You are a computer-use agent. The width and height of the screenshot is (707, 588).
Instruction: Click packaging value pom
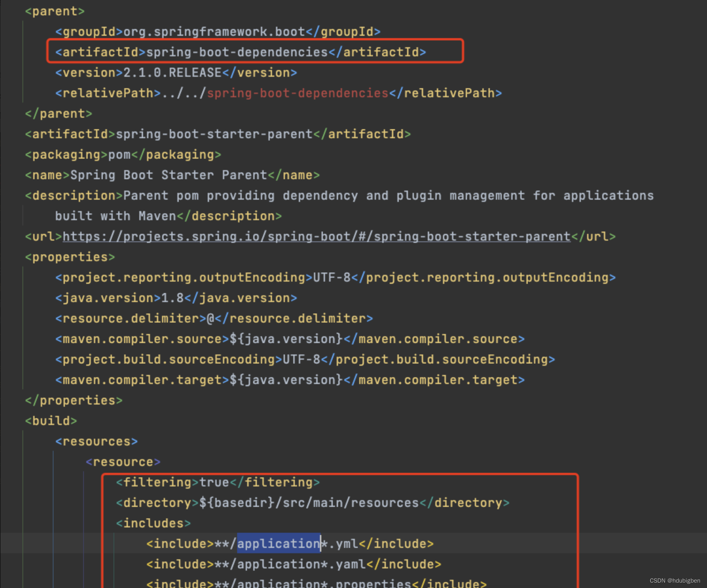pyautogui.click(x=119, y=155)
